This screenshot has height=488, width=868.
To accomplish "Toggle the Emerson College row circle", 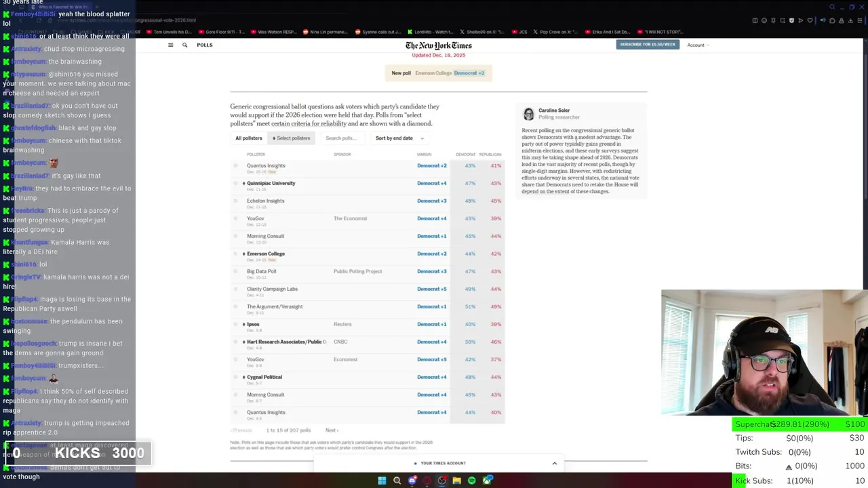I will 236,253.
